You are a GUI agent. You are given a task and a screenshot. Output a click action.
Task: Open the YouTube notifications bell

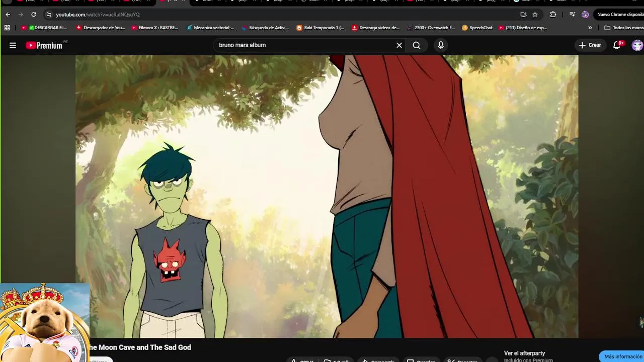point(617,45)
